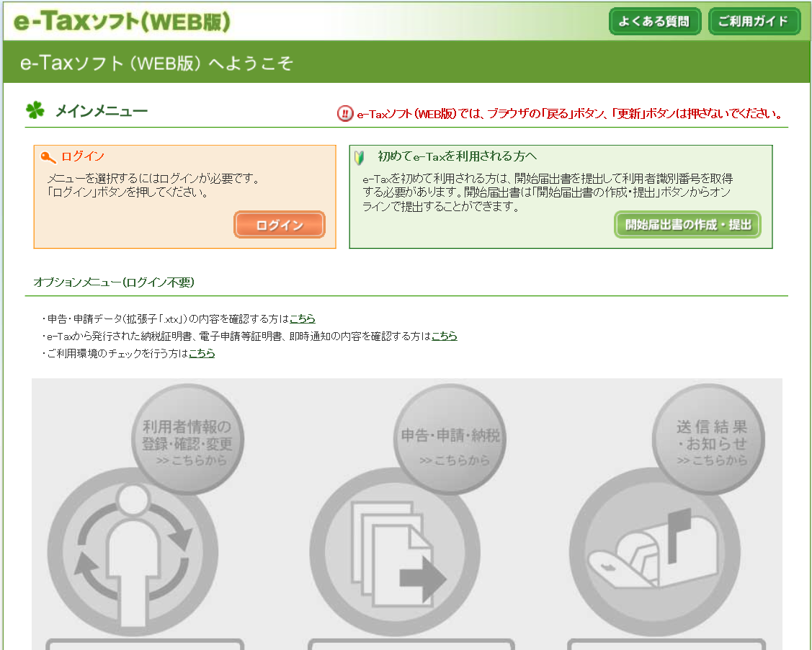Click the orange ログイン panel heading
This screenshot has width=812, height=650.
pos(83,156)
